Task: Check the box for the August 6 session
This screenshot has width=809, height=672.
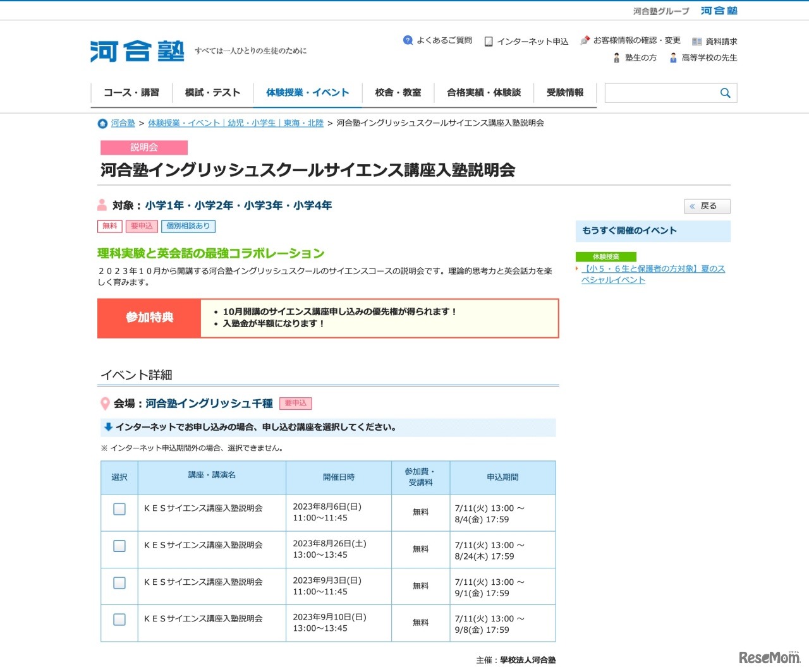Action: (x=119, y=509)
